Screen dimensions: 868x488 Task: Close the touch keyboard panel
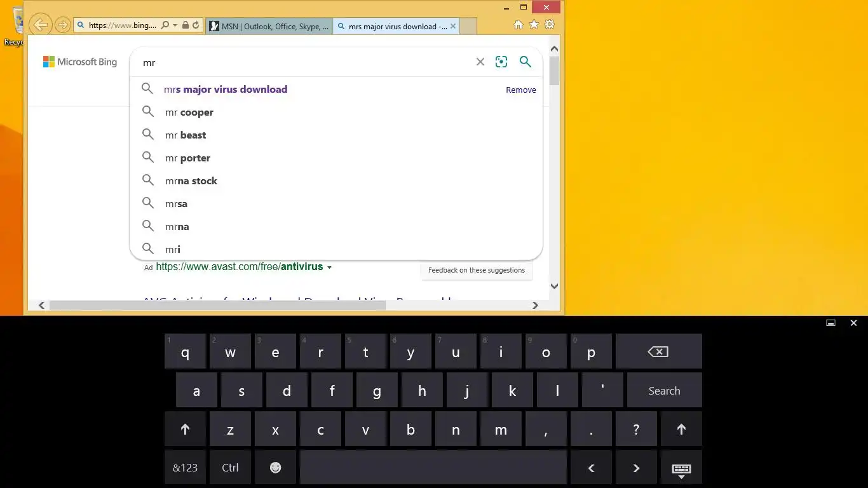tap(853, 323)
